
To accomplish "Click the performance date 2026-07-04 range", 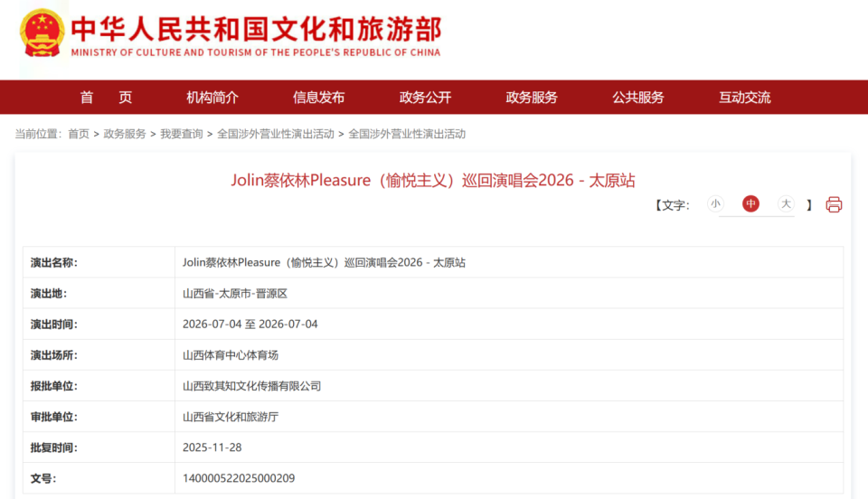I will tap(250, 325).
